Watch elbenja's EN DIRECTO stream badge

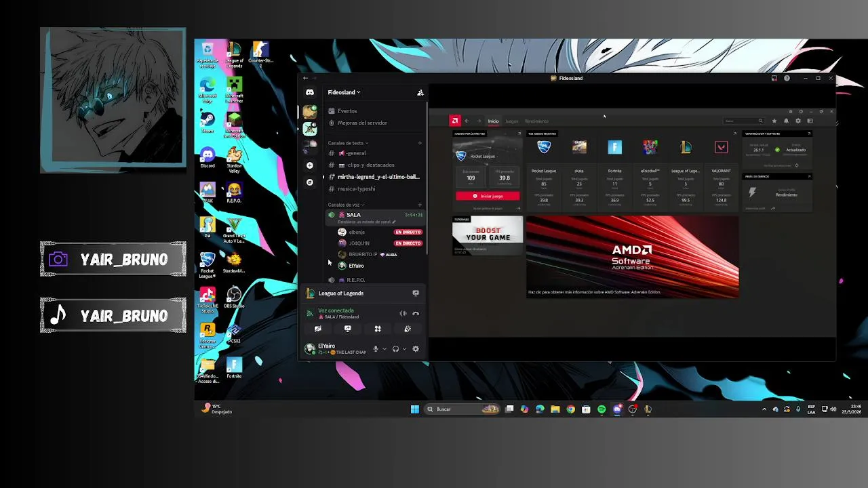[x=408, y=232]
